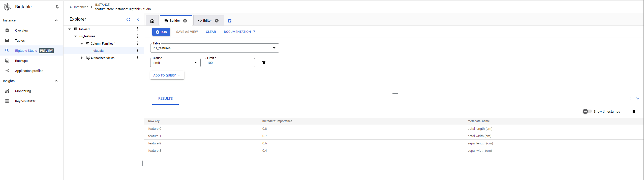This screenshot has width=644, height=180.
Task: Select the 'petal length (cm)' cell
Action: pos(480,128)
